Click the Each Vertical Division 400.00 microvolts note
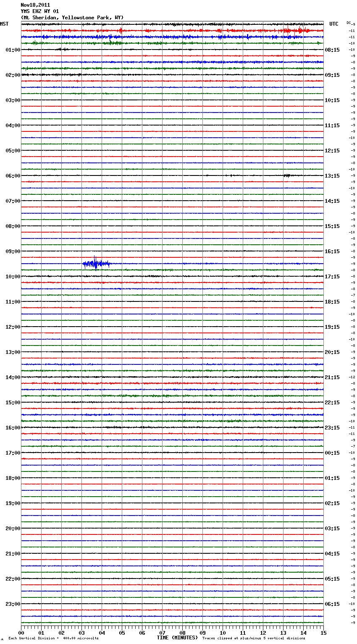This screenshot has width=357, height=644. tap(53, 639)
